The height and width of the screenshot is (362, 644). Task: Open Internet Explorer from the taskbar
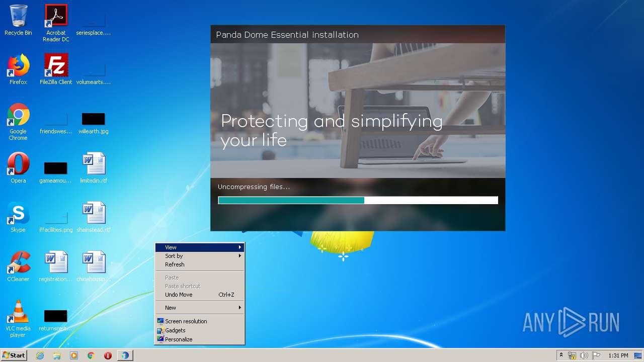click(x=40, y=355)
